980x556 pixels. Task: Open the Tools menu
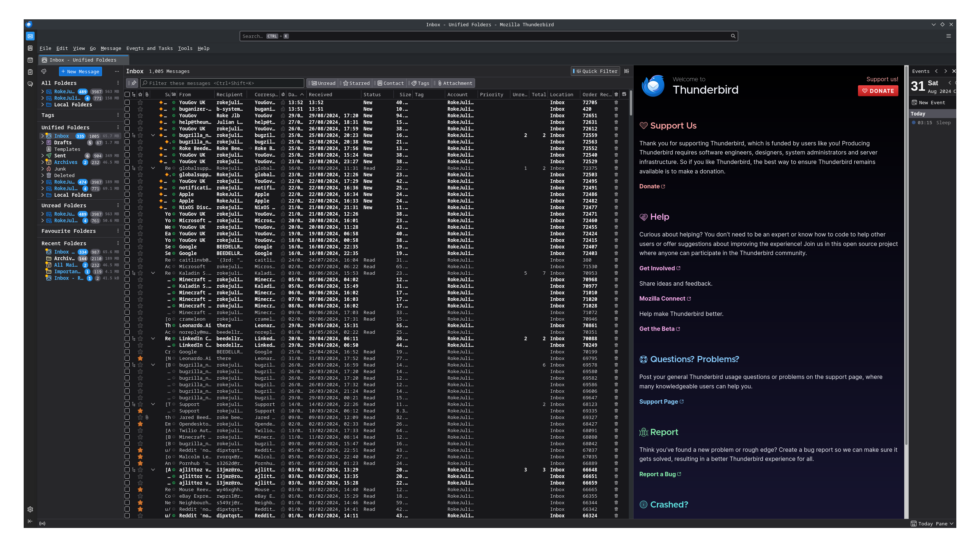point(185,48)
